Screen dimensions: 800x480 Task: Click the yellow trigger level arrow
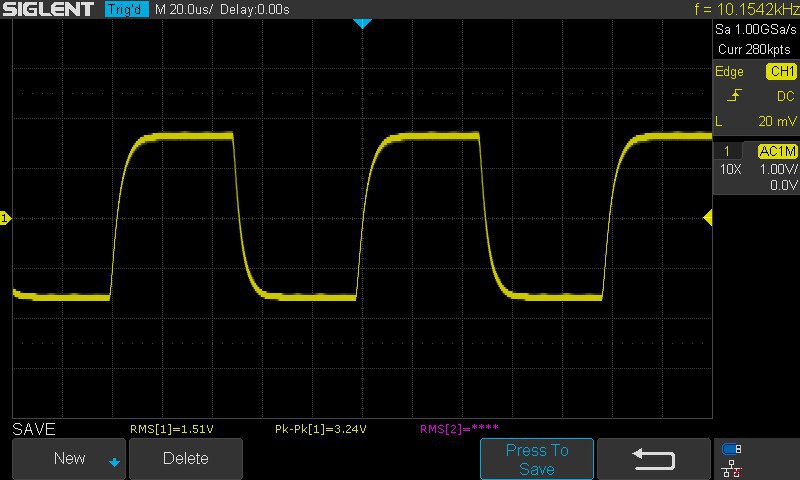coord(708,218)
